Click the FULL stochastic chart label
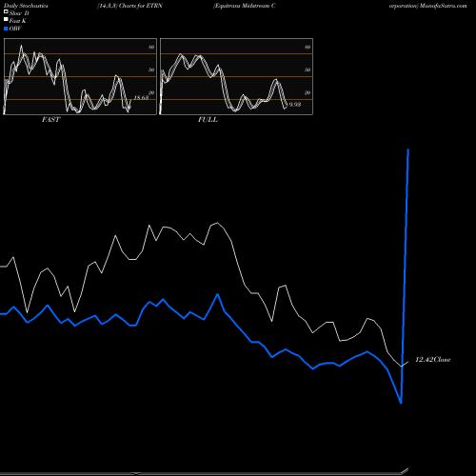476x476 pixels. tap(208, 120)
